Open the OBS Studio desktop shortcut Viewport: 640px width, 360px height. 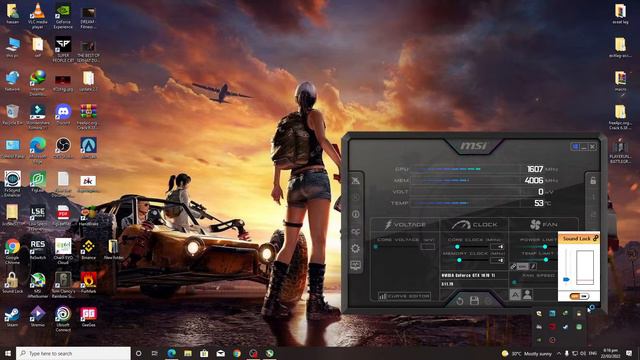click(63, 148)
